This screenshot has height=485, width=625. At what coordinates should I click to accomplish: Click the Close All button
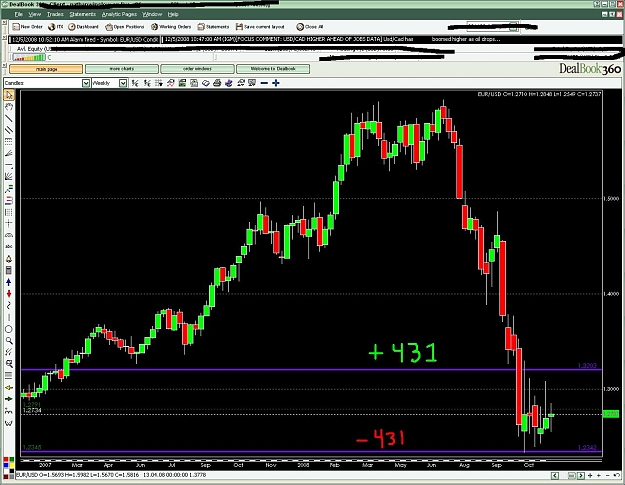tap(310, 27)
